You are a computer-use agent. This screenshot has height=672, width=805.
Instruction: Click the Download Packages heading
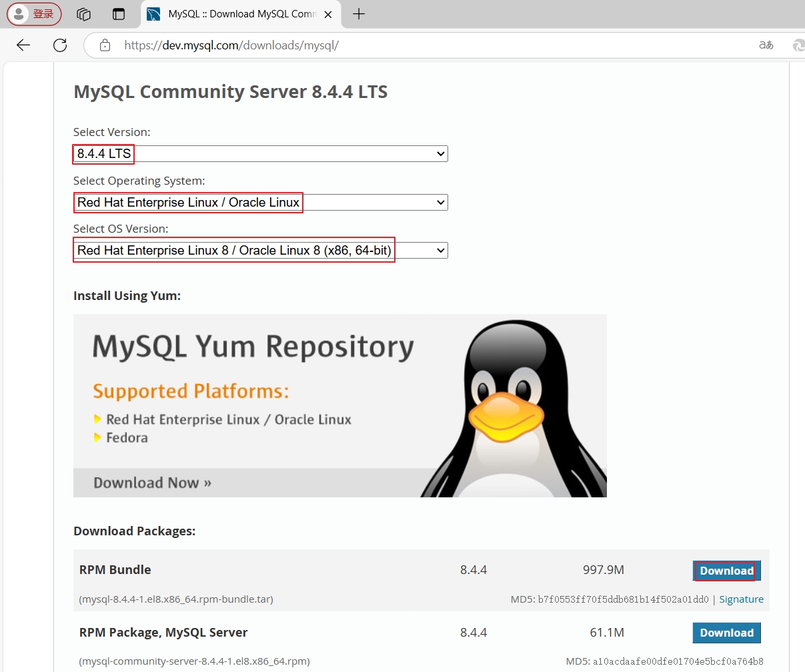click(134, 531)
